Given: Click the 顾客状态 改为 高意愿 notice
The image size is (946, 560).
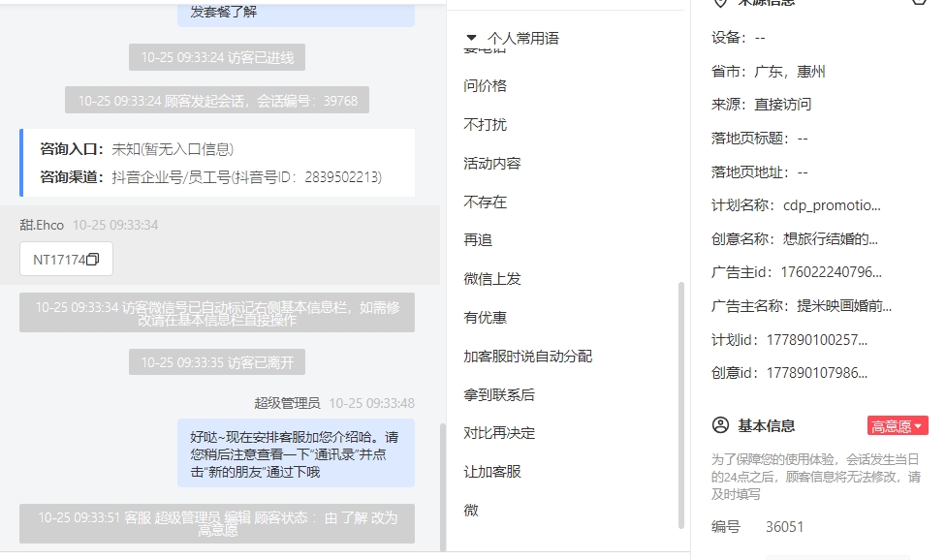Looking at the screenshot, I should tap(217, 524).
